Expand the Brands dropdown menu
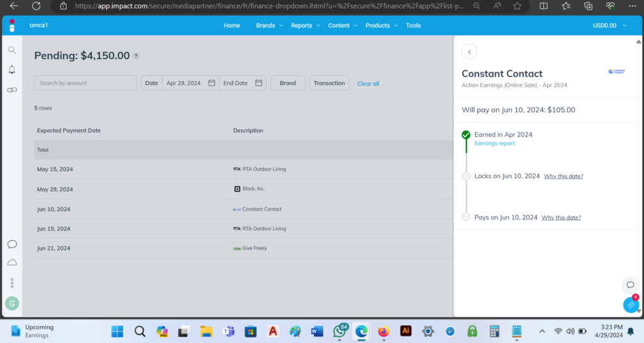The width and height of the screenshot is (644, 343). click(x=269, y=26)
